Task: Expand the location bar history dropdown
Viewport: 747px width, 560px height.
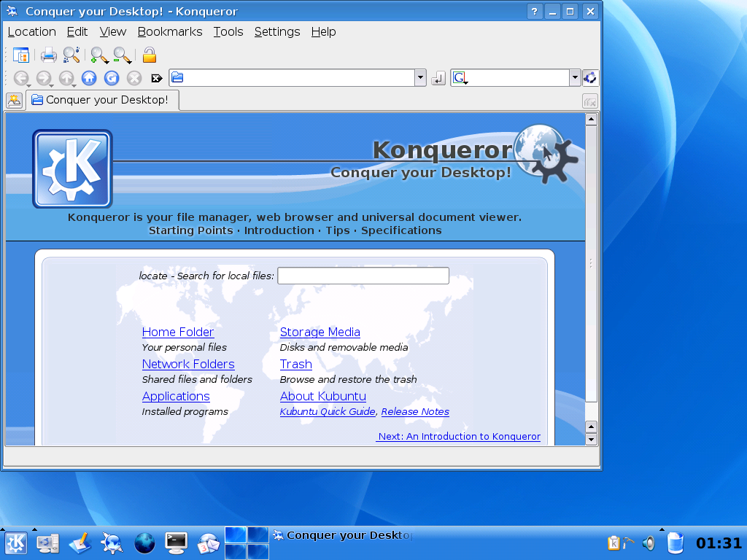Action: (420, 77)
